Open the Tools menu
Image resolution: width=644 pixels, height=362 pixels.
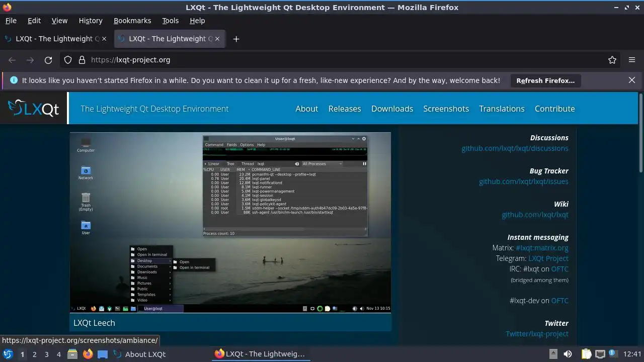tap(170, 21)
